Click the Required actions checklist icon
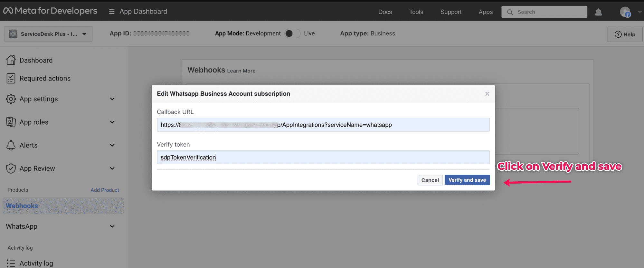The height and width of the screenshot is (268, 644). point(11,78)
